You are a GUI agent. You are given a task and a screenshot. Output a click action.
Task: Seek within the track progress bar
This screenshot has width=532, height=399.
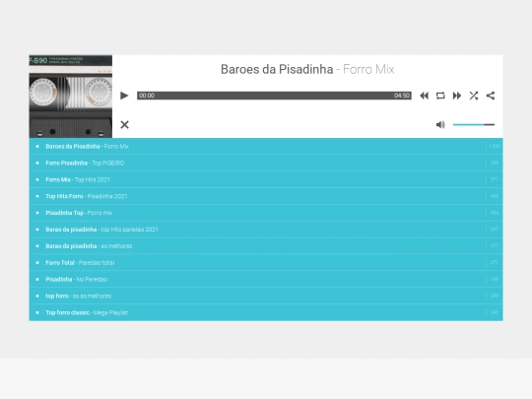coord(274,96)
